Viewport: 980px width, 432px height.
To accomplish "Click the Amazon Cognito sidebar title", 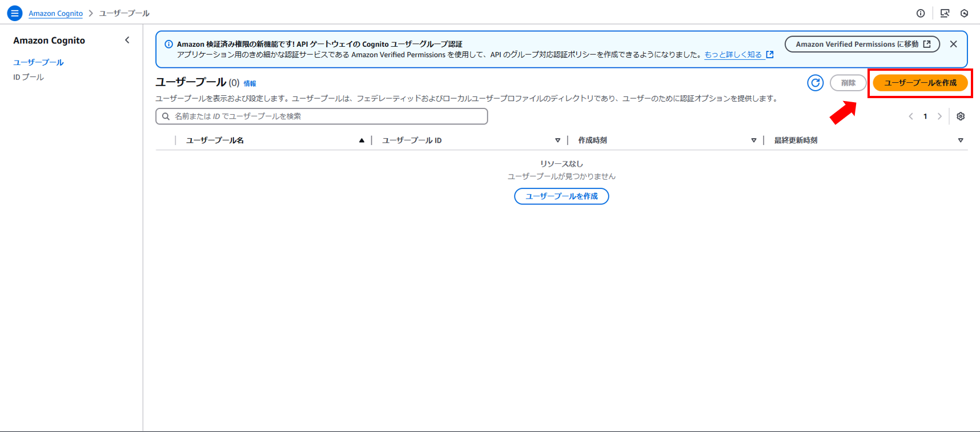I will click(x=49, y=41).
